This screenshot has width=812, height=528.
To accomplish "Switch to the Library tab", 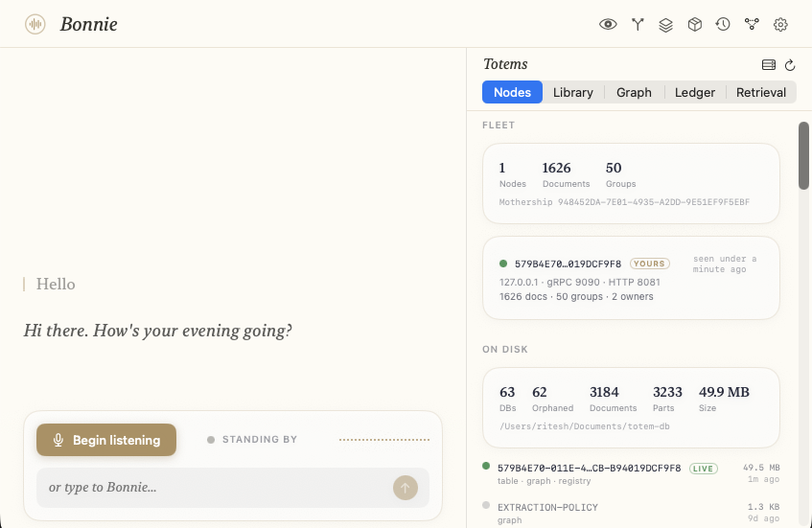I will (x=573, y=92).
